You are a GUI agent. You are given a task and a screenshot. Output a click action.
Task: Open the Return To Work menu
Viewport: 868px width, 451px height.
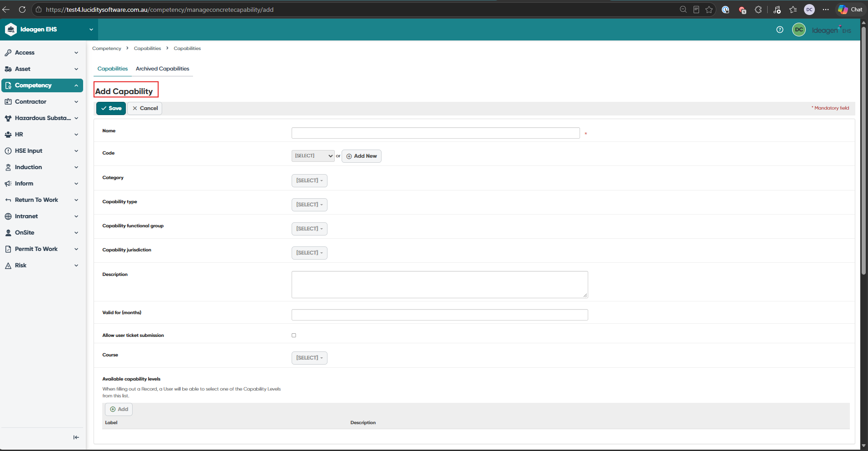point(42,200)
